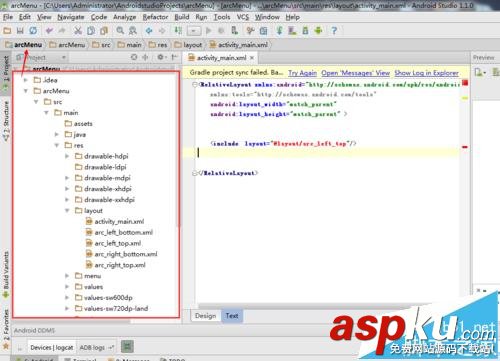Select the ADB logs tab
Image resolution: width=500 pixels, height=361 pixels.
(92, 348)
